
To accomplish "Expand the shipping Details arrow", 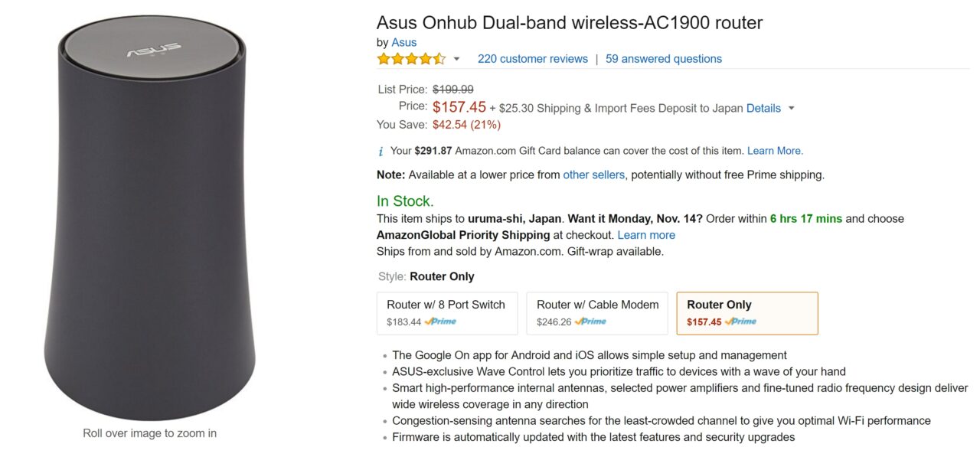I will tap(792, 108).
